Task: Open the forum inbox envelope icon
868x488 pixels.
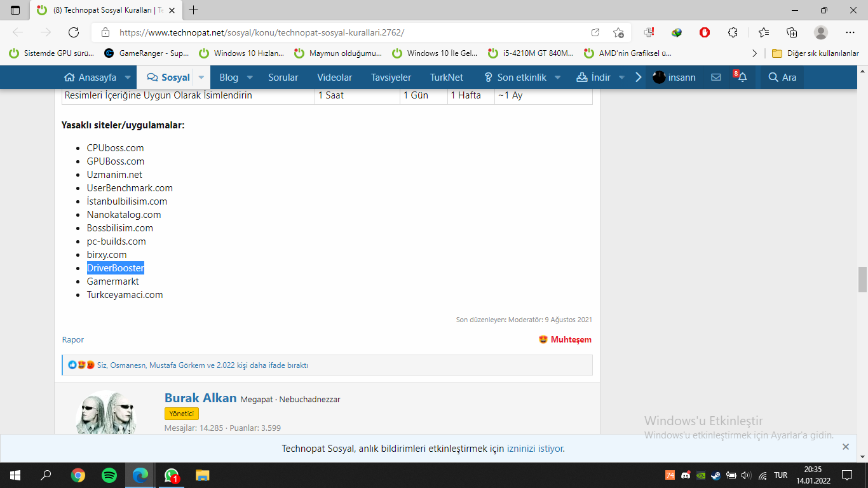Action: 716,78
